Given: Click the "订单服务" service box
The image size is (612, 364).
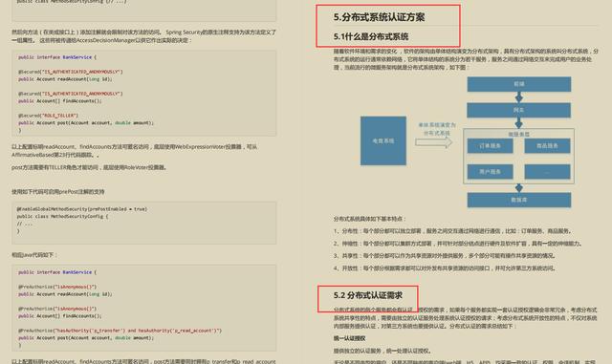Looking at the screenshot, I should [491, 146].
